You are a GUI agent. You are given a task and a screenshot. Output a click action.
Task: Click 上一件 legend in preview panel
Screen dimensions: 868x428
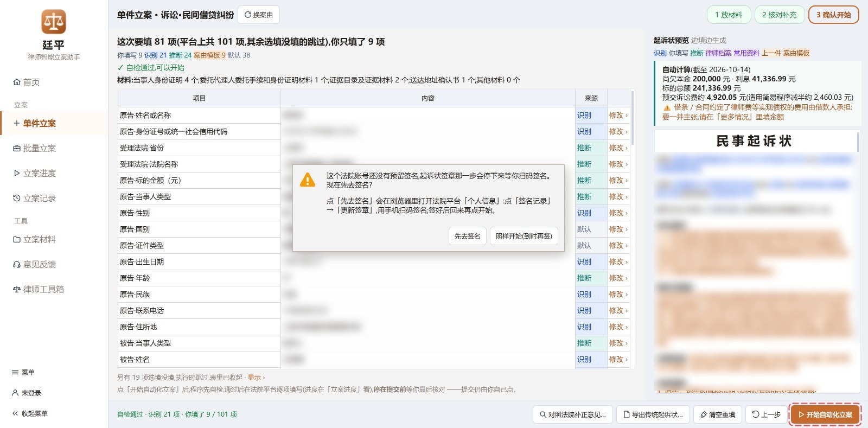point(771,53)
